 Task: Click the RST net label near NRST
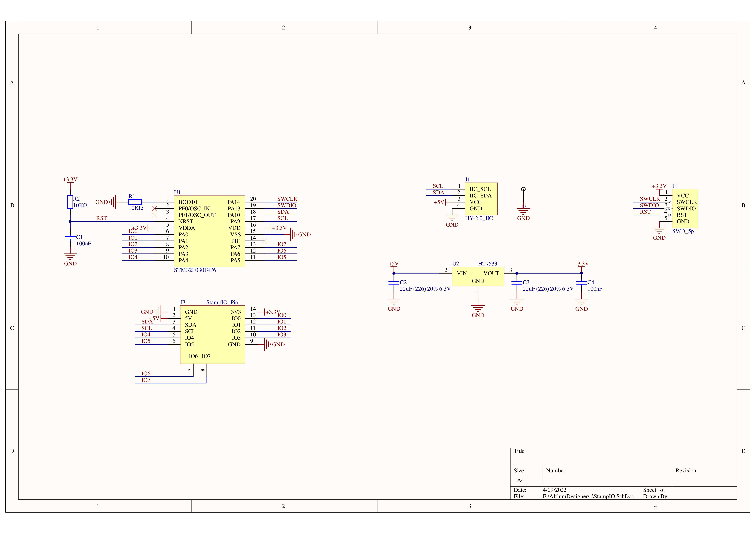[x=101, y=218]
